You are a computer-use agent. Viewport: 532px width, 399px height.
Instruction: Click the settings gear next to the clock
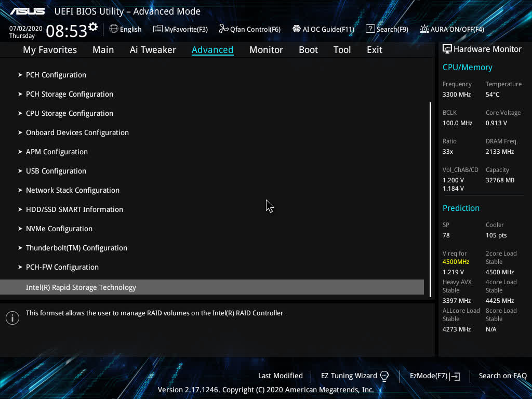point(93,26)
